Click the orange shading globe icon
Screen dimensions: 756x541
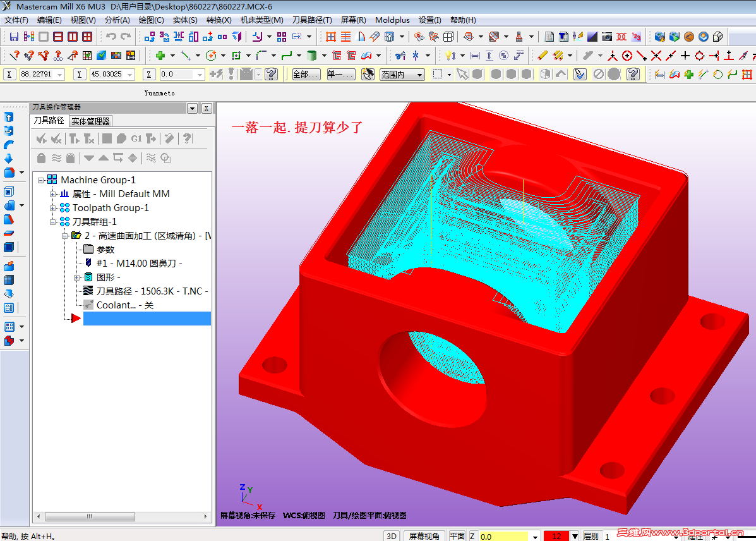689,37
